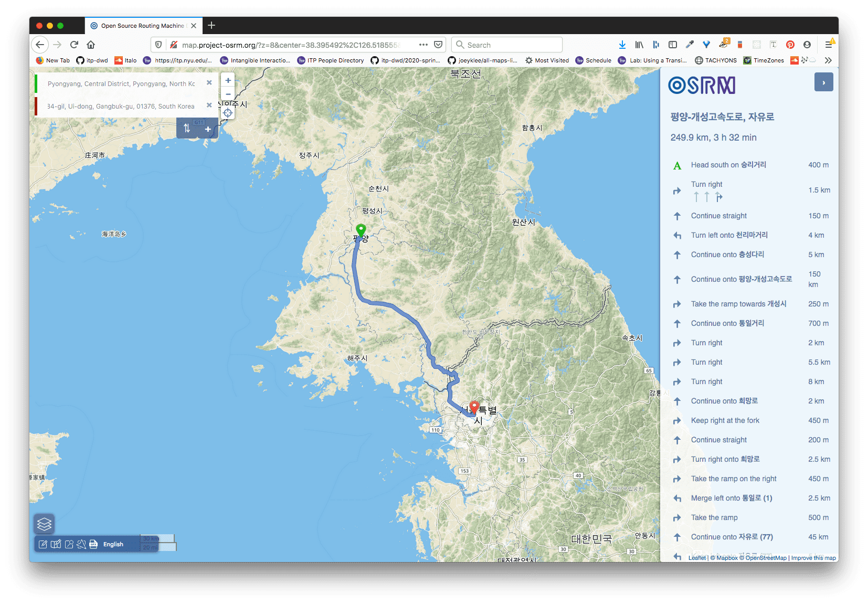Screen dimensions: 868x604
Task: Open the Firefox hamburger menu
Action: pyautogui.click(x=828, y=45)
